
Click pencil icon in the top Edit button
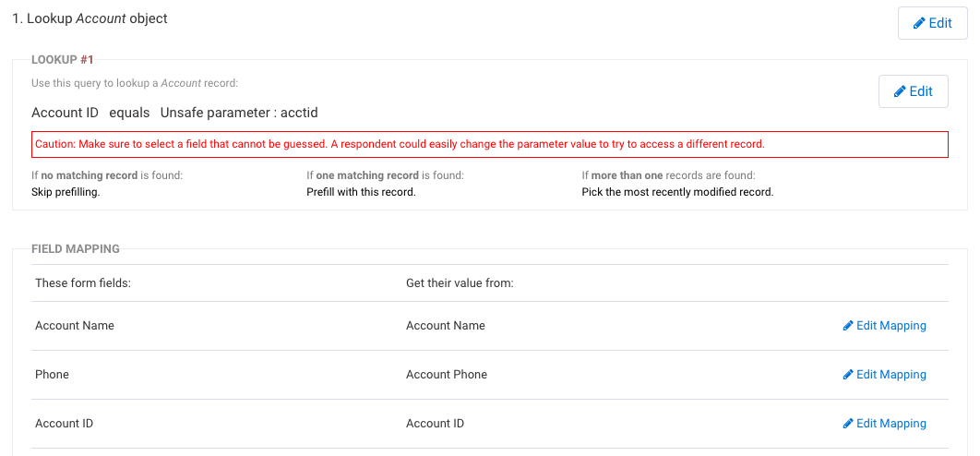click(x=919, y=23)
